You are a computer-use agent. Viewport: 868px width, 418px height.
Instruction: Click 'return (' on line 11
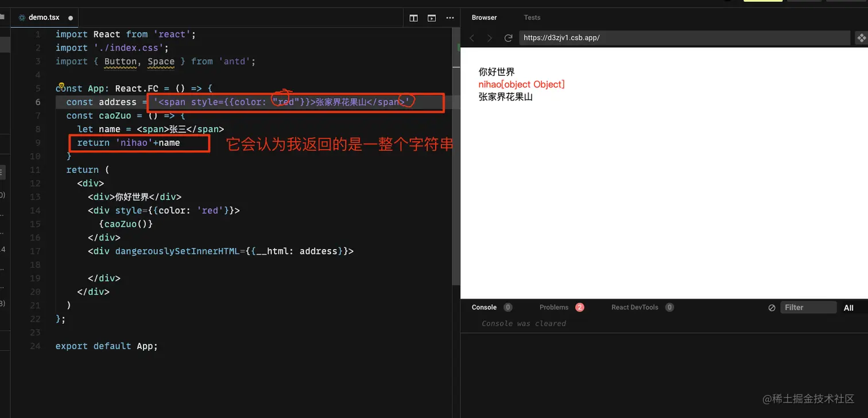87,170
